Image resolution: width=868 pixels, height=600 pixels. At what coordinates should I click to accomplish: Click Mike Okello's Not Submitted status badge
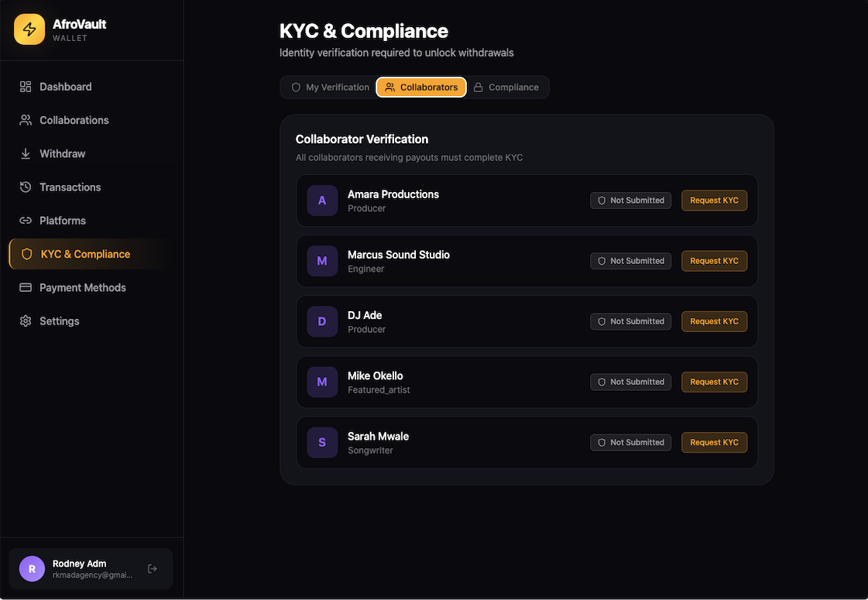pos(630,382)
